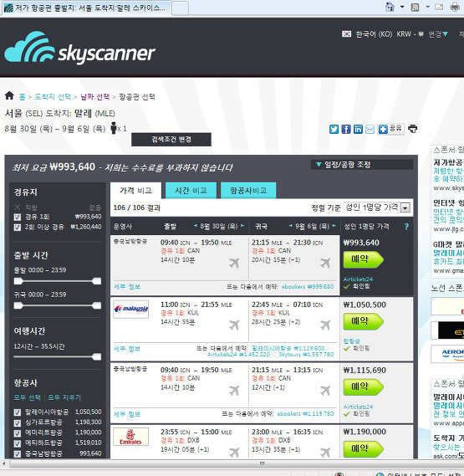464x476 pixels.
Task: Click 도착지 선택 breadcrumb link
Action: [53, 97]
